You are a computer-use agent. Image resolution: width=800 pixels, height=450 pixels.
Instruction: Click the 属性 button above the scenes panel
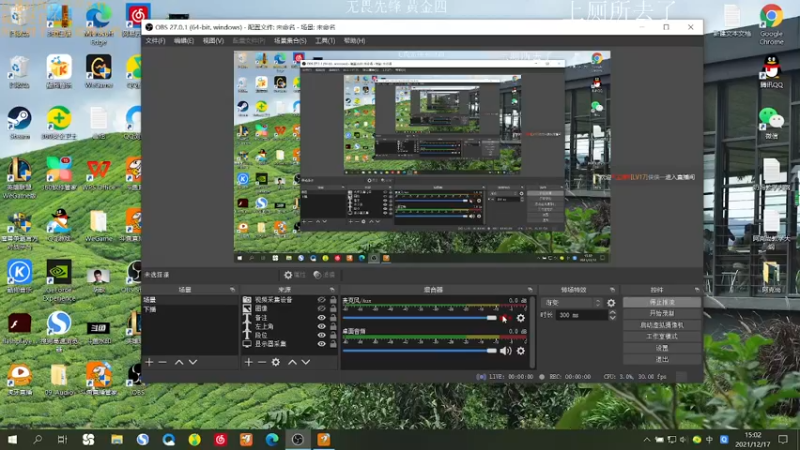click(294, 275)
